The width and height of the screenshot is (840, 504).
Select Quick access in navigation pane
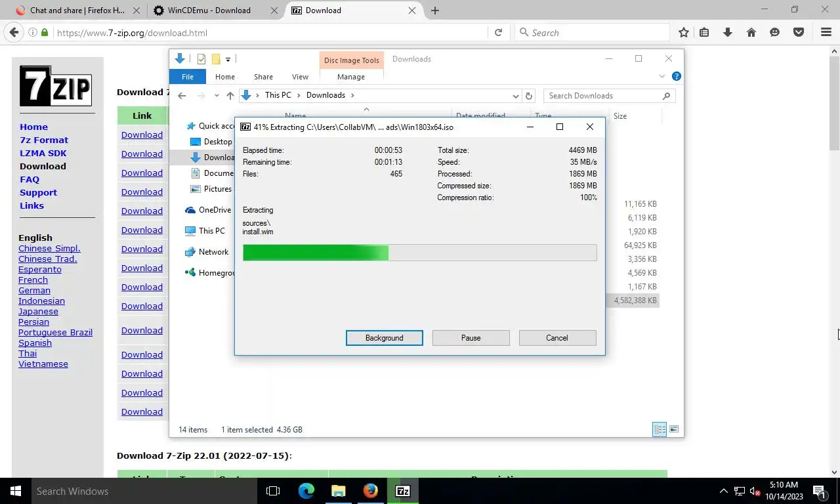click(211, 126)
